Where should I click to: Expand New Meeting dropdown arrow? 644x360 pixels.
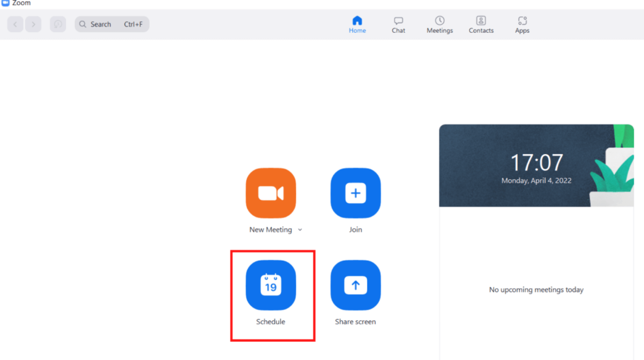pos(301,229)
